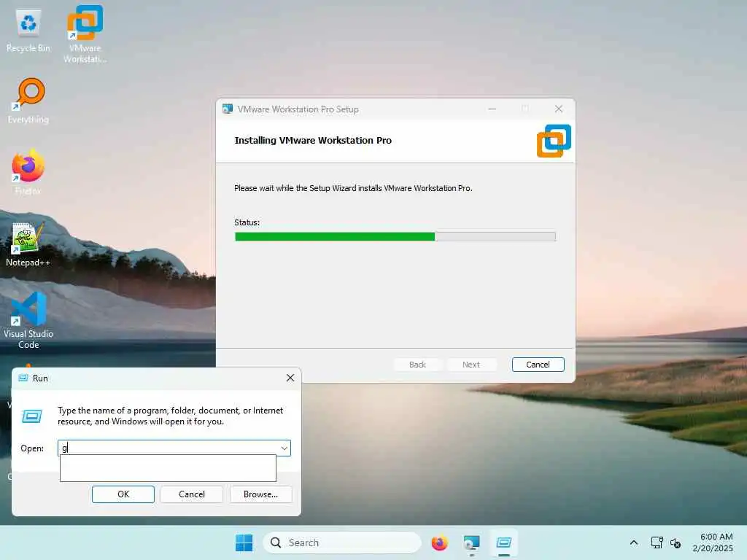Click the disabled Back button in Setup
The image size is (747, 560).
tap(417, 365)
